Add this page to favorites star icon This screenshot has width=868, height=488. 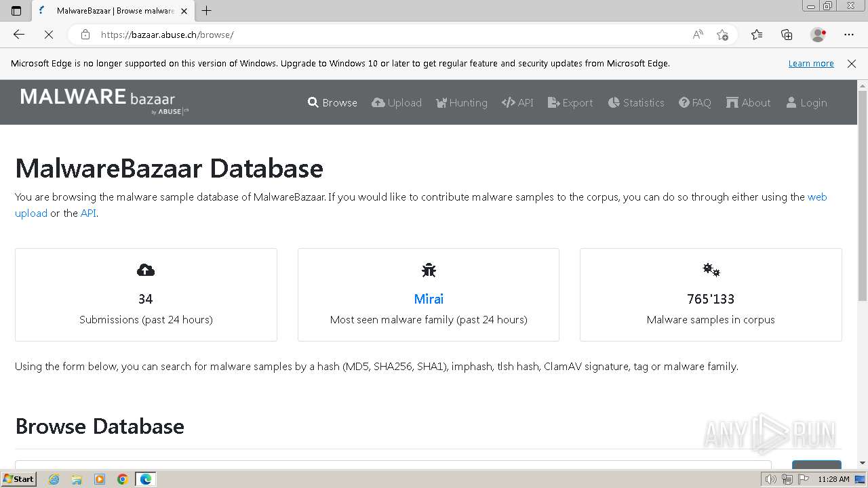point(722,35)
